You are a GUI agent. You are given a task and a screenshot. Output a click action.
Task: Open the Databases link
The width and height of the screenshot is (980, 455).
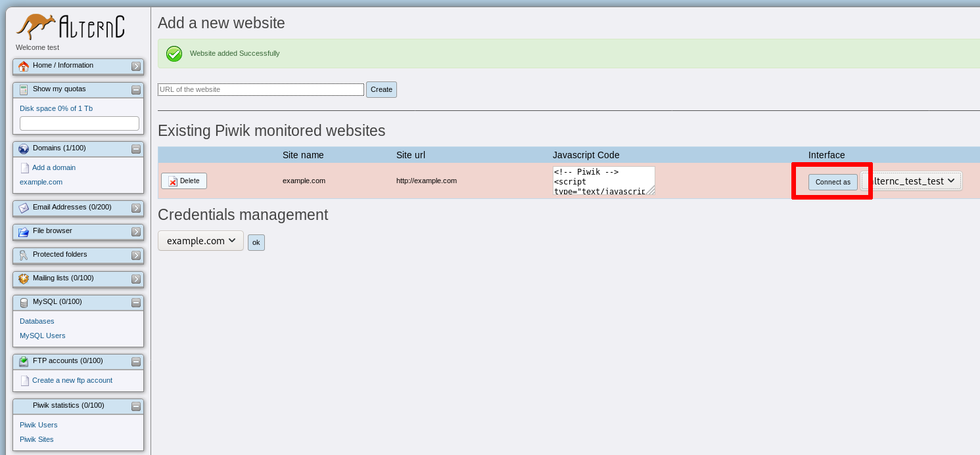pyautogui.click(x=37, y=322)
